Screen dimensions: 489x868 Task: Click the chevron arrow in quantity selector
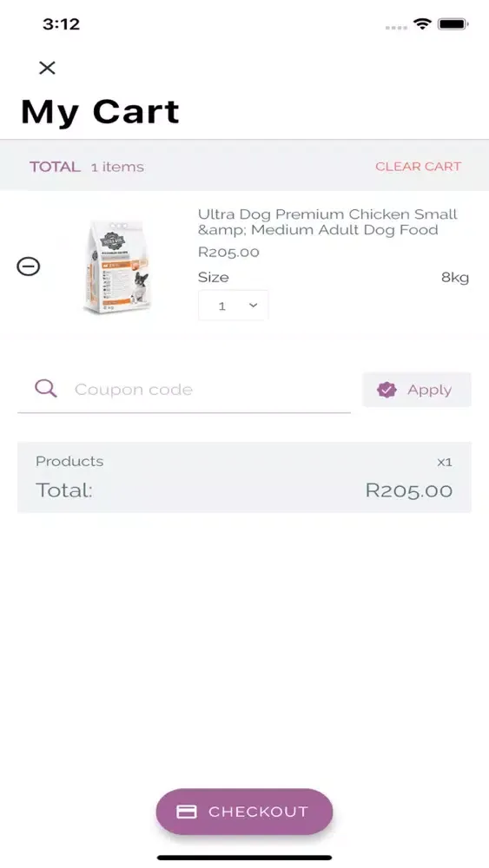[253, 305]
